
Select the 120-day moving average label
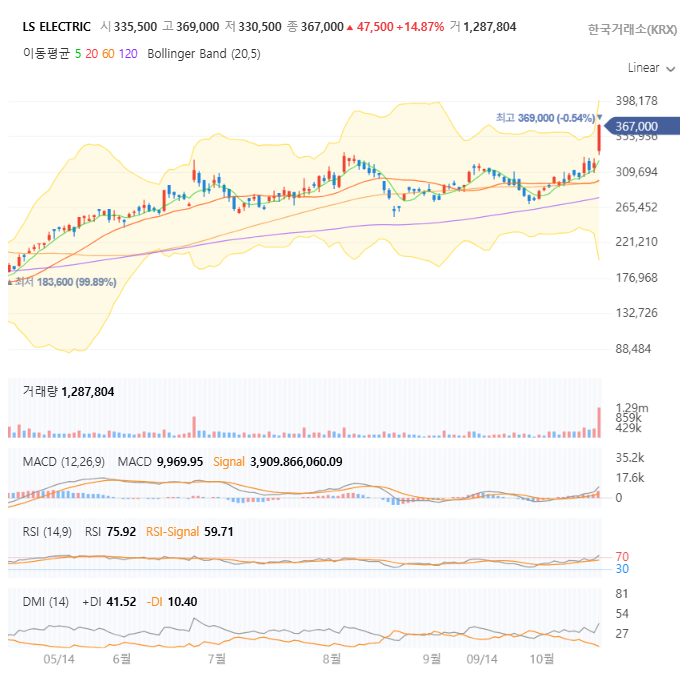coord(128,54)
